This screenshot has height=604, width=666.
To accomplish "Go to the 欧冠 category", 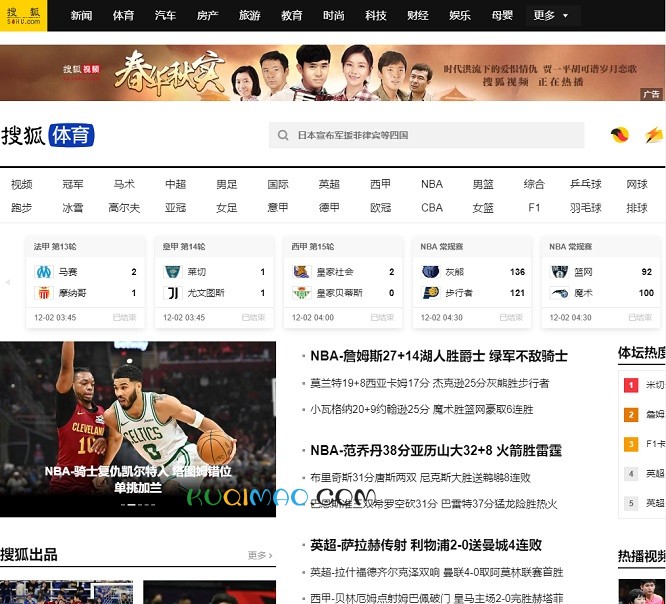I will pos(381,208).
